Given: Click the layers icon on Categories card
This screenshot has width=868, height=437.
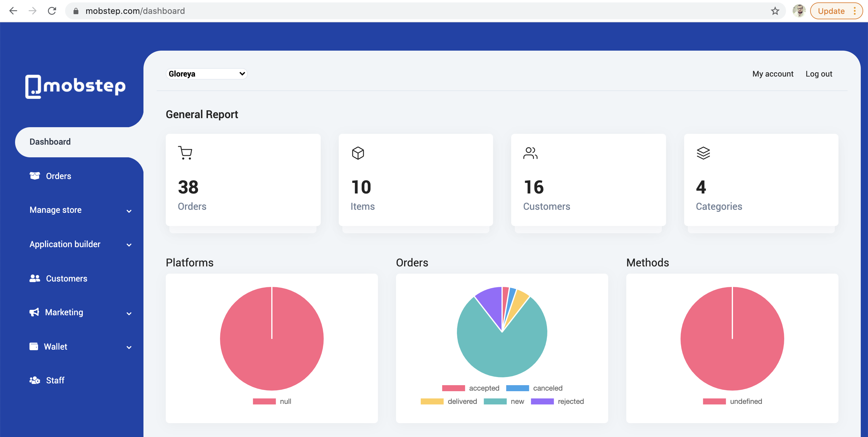Looking at the screenshot, I should coord(703,153).
